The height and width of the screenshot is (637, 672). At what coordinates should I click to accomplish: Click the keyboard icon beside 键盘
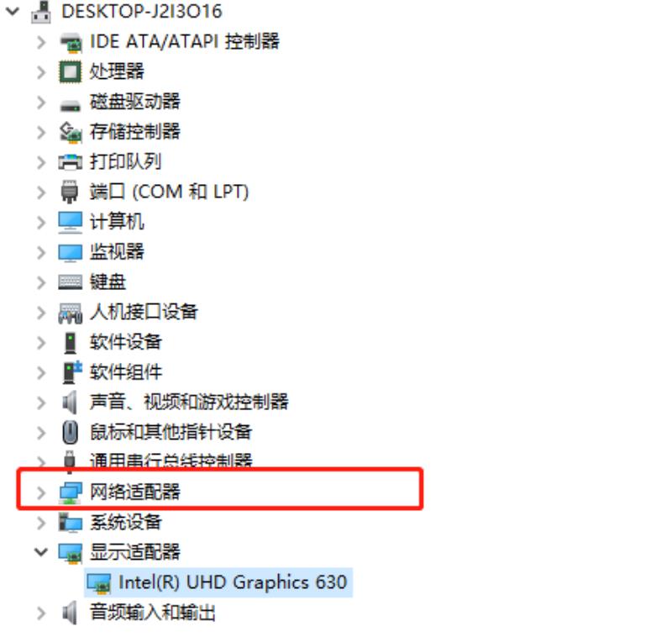pos(70,282)
